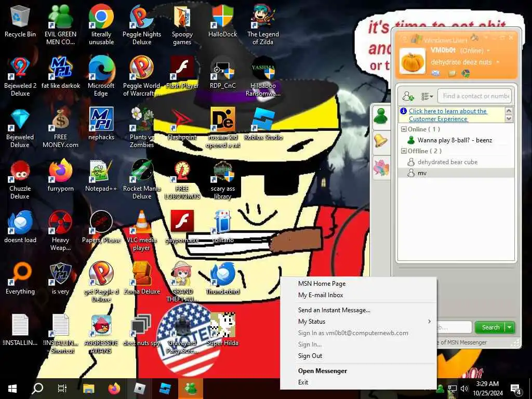The image size is (532, 399).
Task: Open the Heavy Weap... desktop icon
Action: tap(60, 231)
